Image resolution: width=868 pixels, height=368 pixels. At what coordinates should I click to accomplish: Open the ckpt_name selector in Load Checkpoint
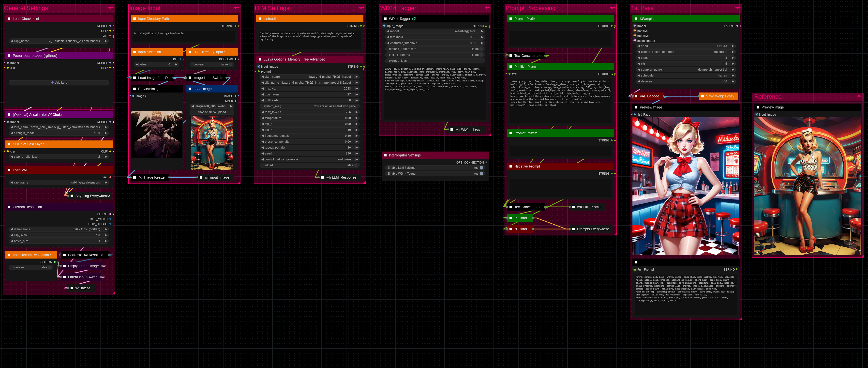(59, 41)
